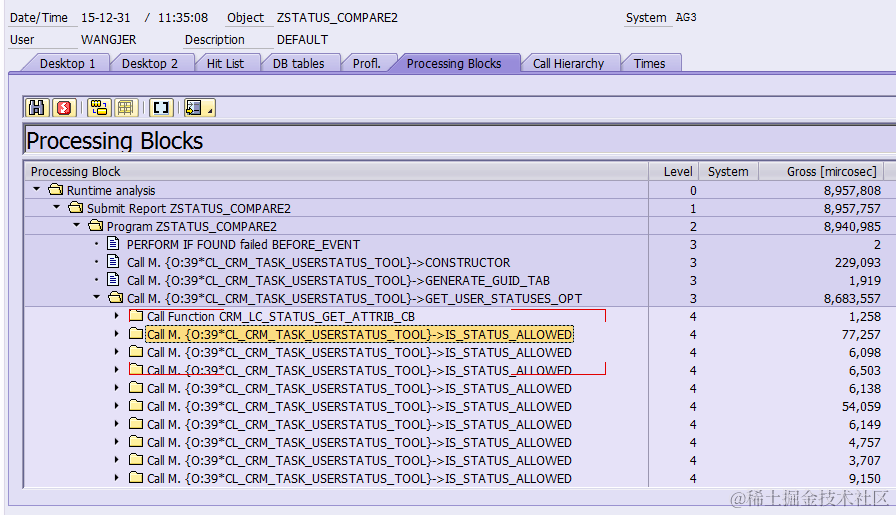896x515 pixels.
Task: Click the date value 15-12-31
Action: pos(106,18)
